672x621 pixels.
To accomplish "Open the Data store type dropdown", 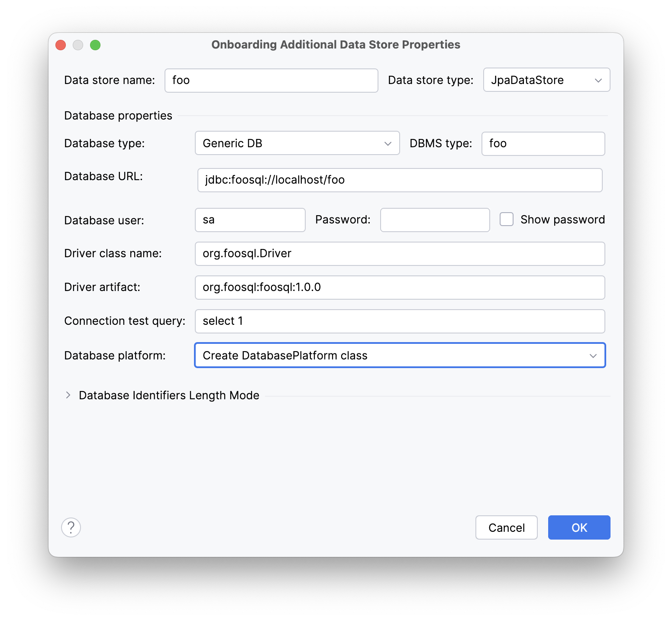I will pos(546,80).
